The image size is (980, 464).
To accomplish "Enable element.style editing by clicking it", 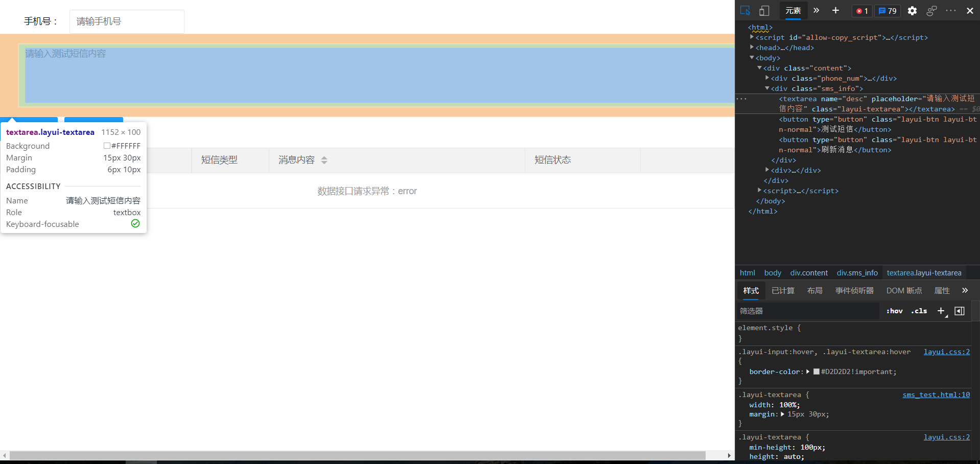I will [769, 328].
